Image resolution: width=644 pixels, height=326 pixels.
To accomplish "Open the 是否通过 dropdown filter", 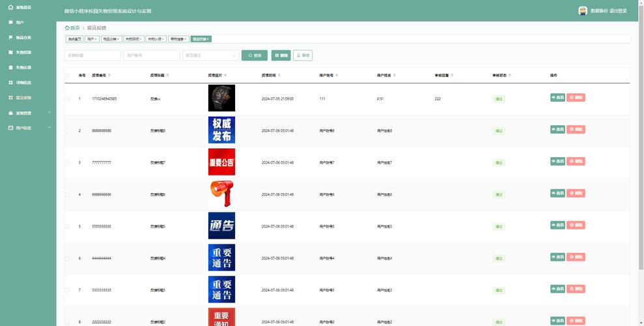I will (210, 55).
